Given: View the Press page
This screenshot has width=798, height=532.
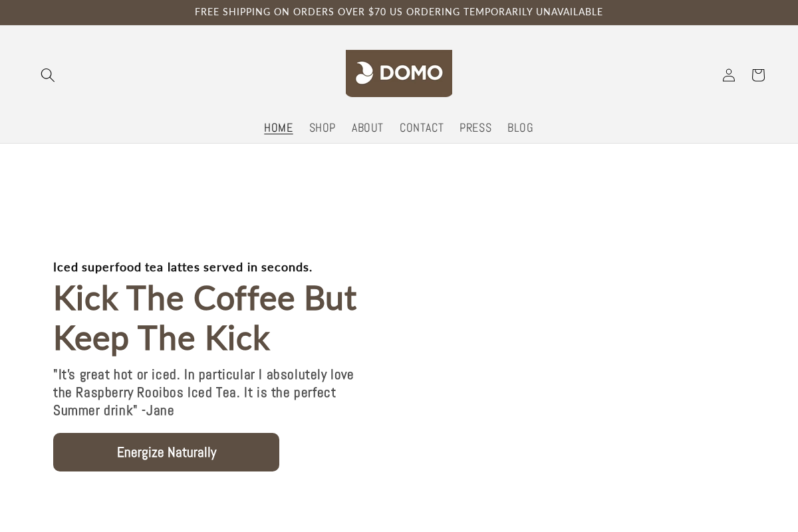Looking at the screenshot, I should tap(475, 128).
